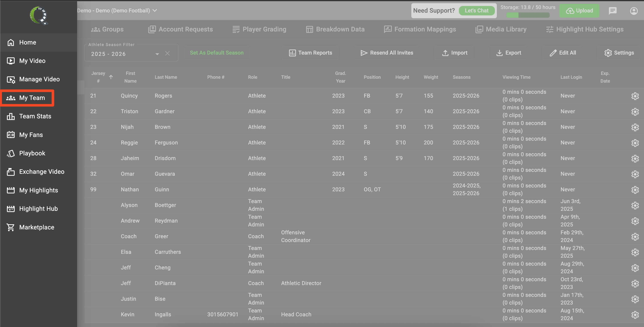This screenshot has height=327, width=644.
Task: Clear the Athlete Season Filter
Action: [167, 54]
